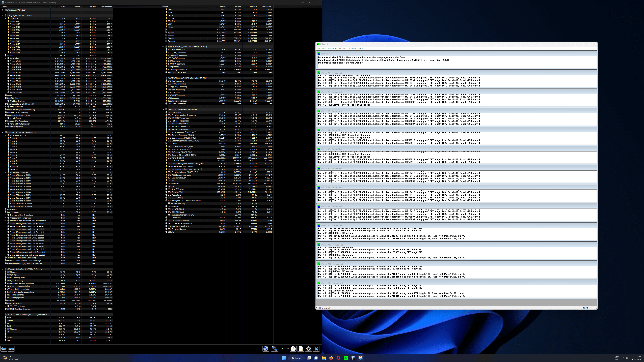This screenshot has height=362, width=644.
Task: Collapse Core VIDs group
Action: click(x=5, y=18)
